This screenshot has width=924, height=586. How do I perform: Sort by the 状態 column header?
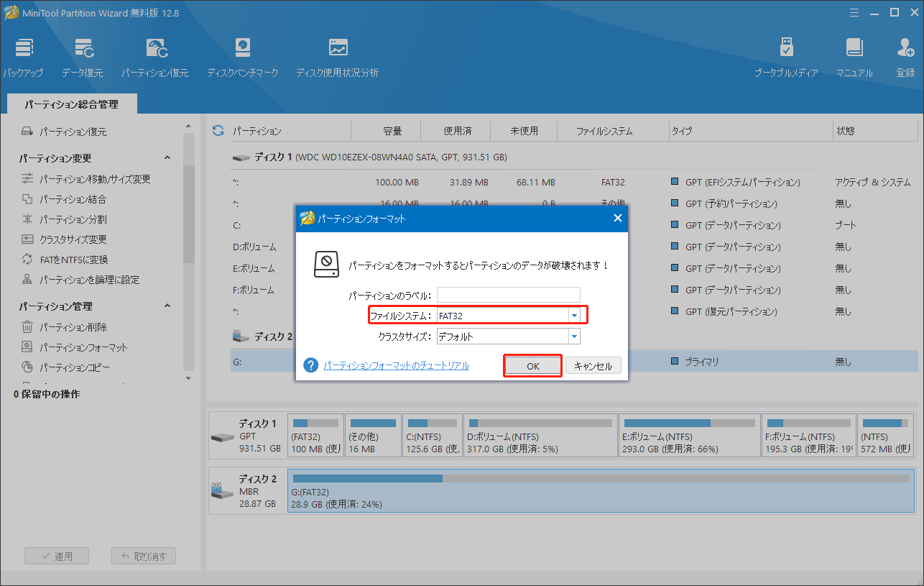tap(874, 131)
